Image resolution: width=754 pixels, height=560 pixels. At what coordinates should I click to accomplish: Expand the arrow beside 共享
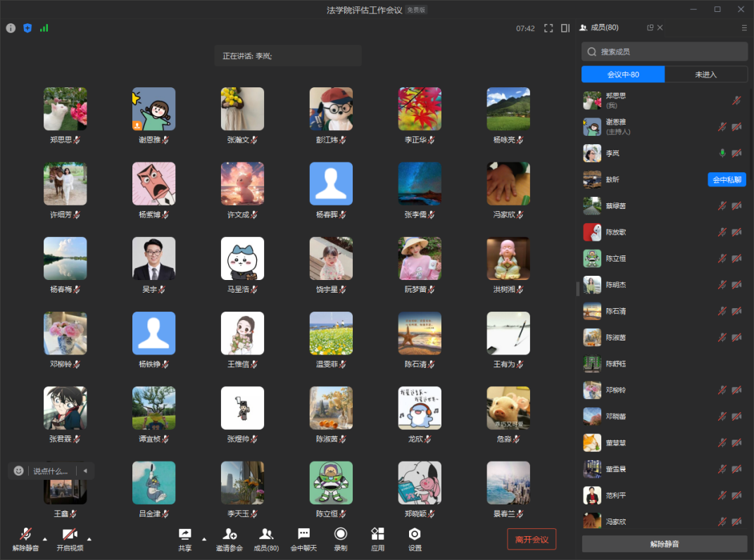(204, 539)
